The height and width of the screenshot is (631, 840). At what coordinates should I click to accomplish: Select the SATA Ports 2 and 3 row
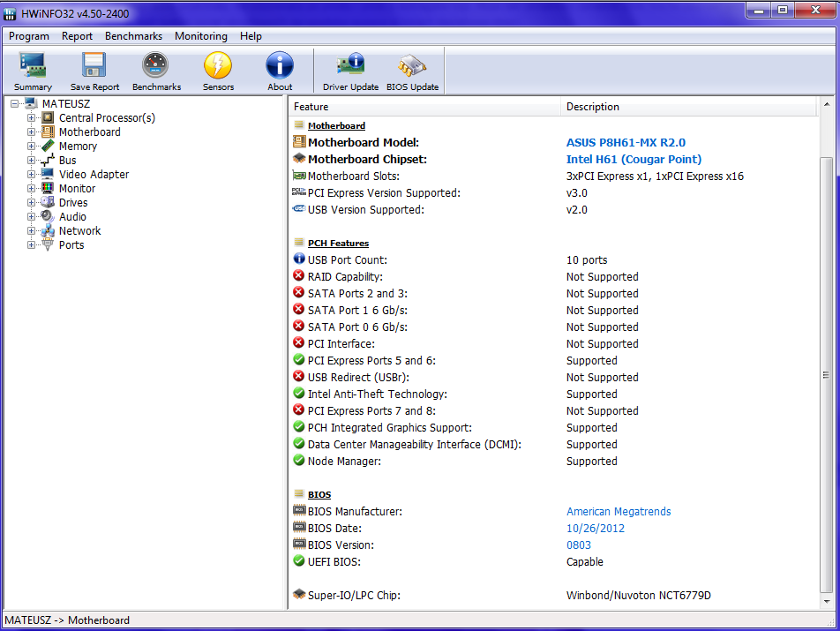[554, 293]
